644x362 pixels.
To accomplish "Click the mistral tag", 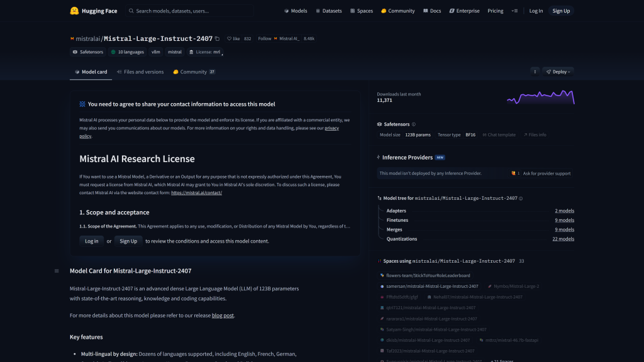I will 175,52.
